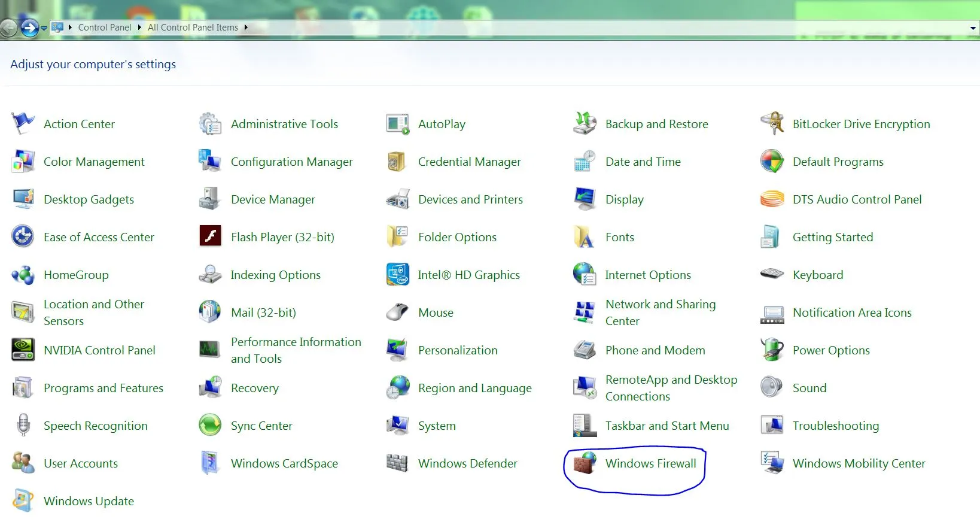Image resolution: width=980 pixels, height=525 pixels.
Task: Click the Recovery link
Action: point(255,388)
